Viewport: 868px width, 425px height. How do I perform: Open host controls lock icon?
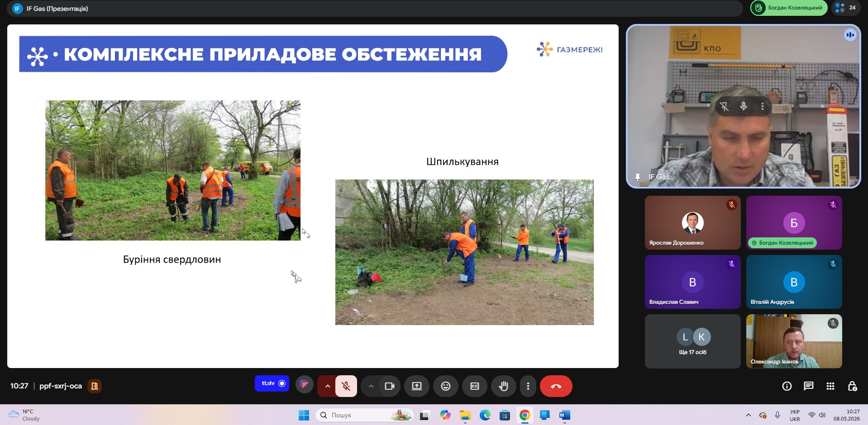pyautogui.click(x=852, y=386)
